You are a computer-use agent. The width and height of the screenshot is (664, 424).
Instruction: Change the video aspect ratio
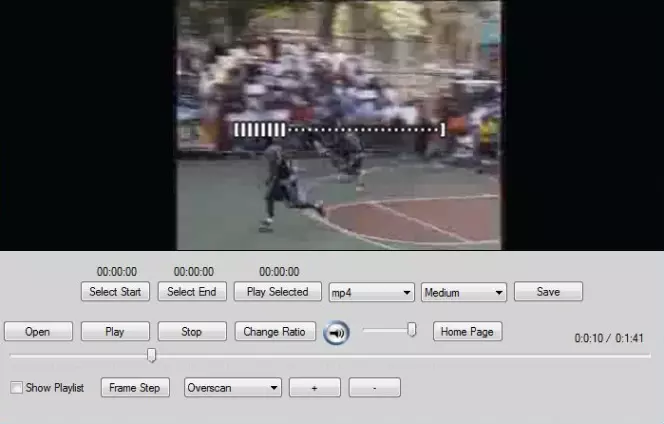pos(275,331)
